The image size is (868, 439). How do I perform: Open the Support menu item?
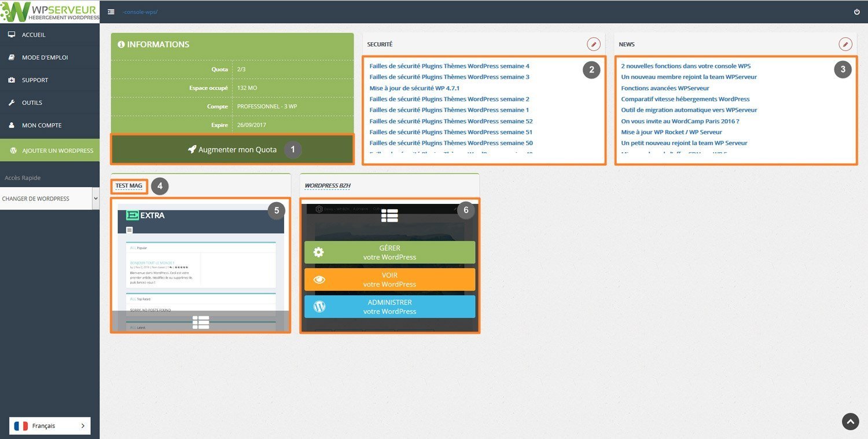50,80
